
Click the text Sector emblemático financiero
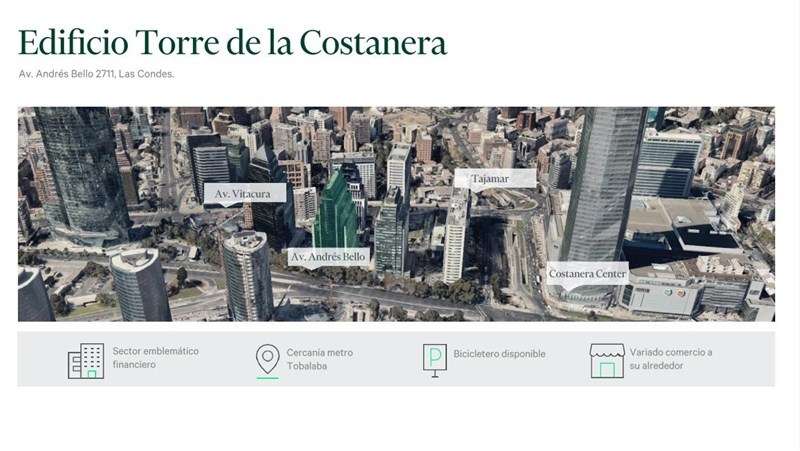[156, 358]
